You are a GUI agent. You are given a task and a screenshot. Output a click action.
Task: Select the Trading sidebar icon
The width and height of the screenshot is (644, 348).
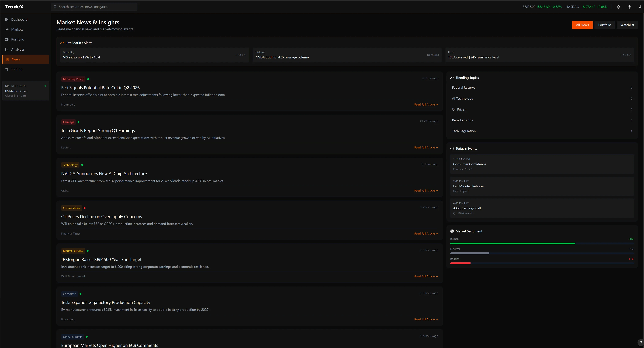click(x=17, y=69)
